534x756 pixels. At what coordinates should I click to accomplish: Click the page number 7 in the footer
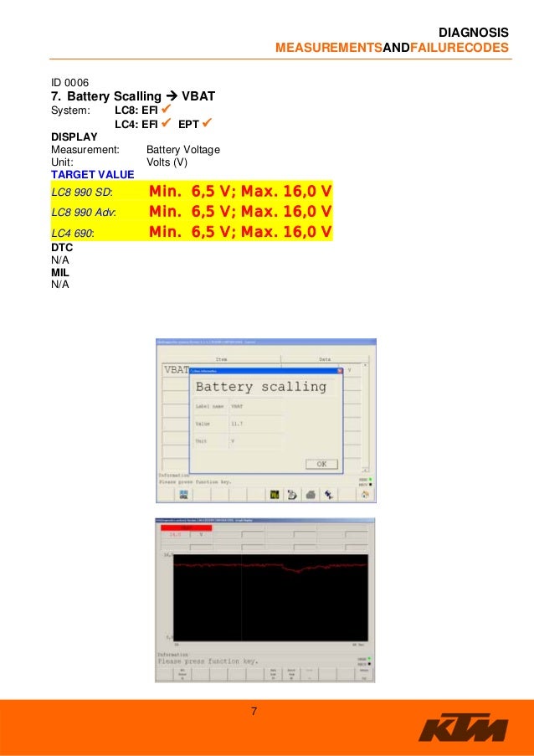coord(254,711)
